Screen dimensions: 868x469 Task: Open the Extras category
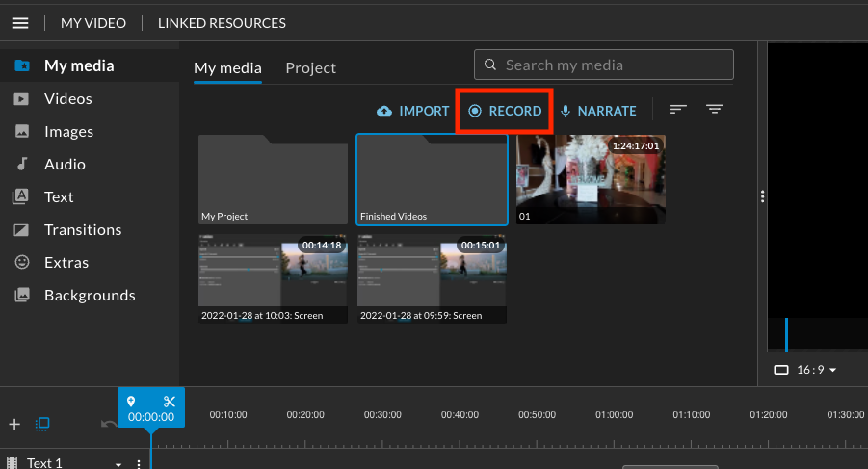[90, 262]
